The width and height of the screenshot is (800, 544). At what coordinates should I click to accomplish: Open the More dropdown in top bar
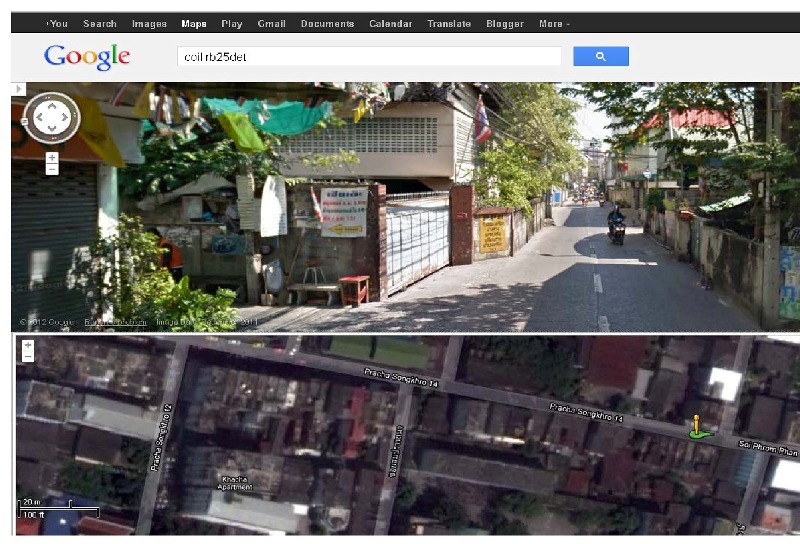554,23
